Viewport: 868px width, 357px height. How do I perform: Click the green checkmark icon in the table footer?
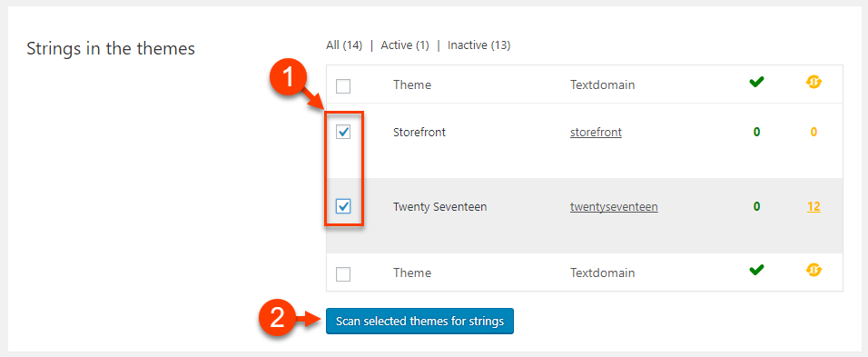coord(756,270)
